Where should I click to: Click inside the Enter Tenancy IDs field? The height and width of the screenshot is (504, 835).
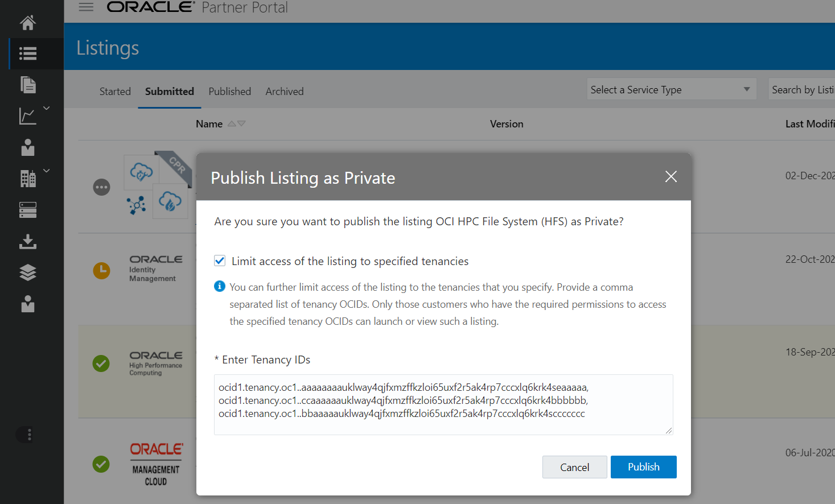tap(443, 404)
